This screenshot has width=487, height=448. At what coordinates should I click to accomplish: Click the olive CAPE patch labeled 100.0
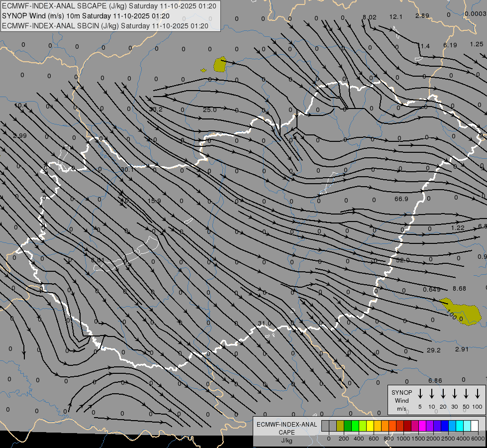462,312
